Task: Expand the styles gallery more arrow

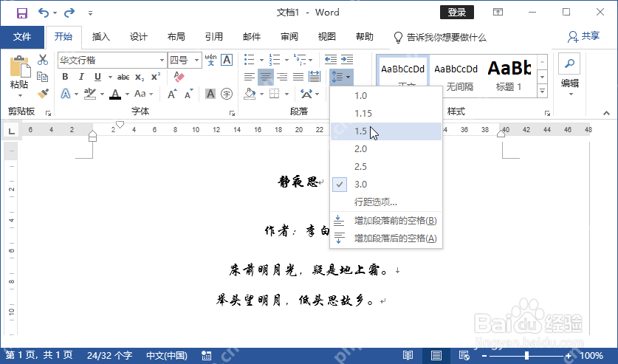Action: pos(543,92)
